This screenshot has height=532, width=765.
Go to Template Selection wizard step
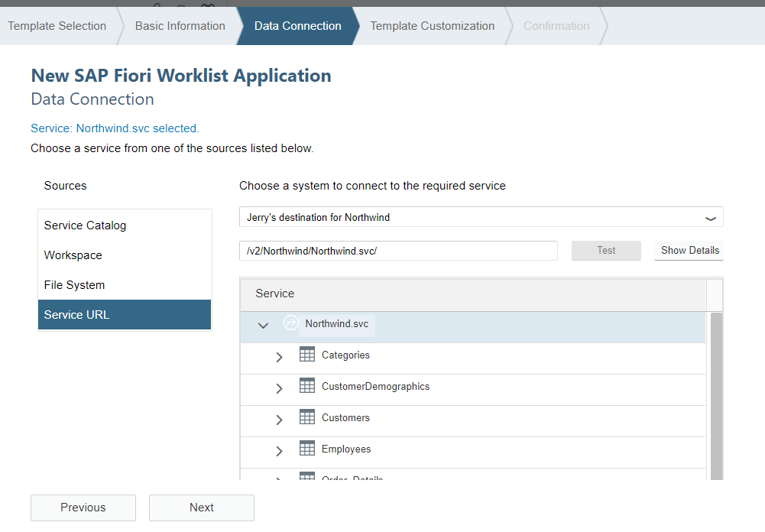[x=57, y=26]
